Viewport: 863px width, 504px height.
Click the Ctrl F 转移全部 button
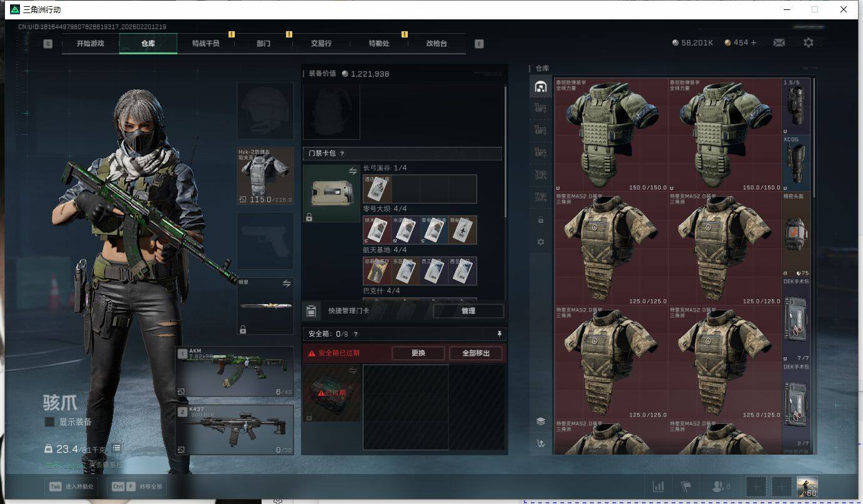pyautogui.click(x=137, y=487)
